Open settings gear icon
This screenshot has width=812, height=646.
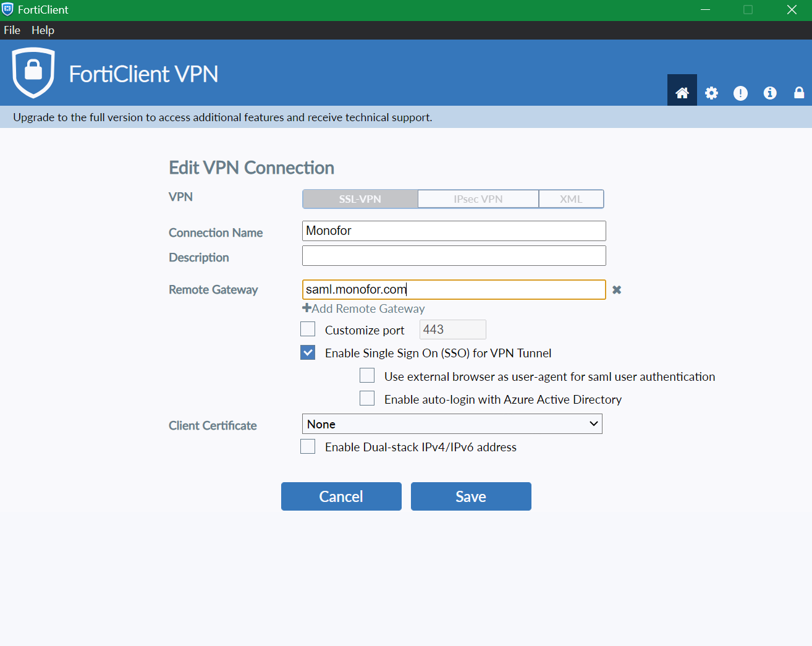[711, 93]
